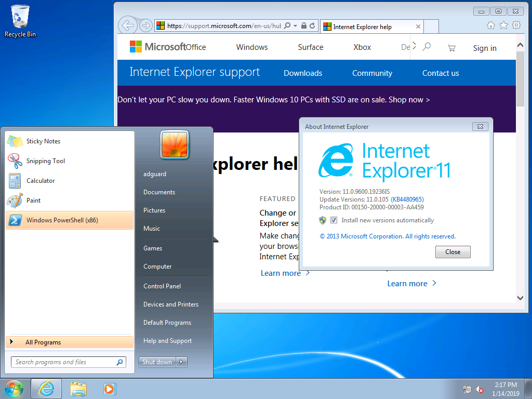Click the Internet Explorer 11 logo
Image resolution: width=532 pixels, height=399 pixels.
384,161
